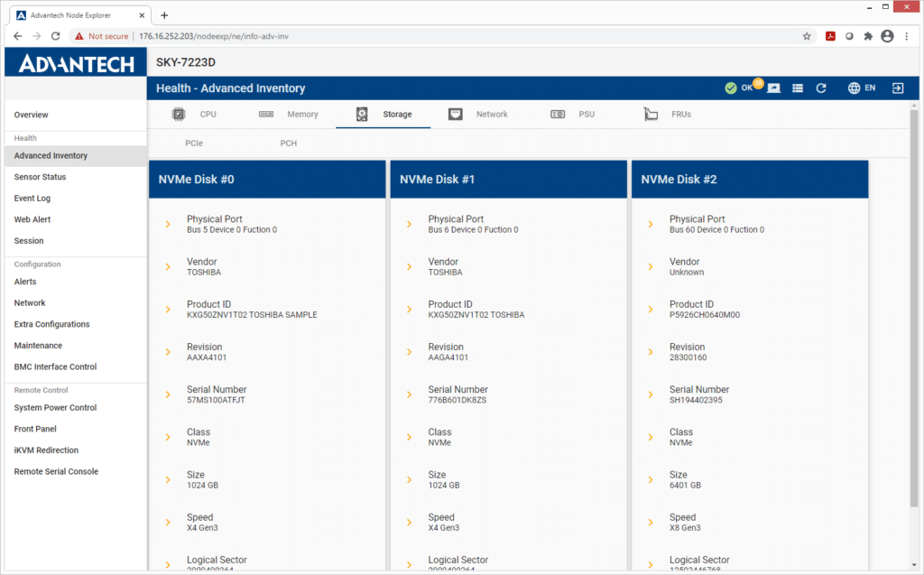The width and height of the screenshot is (924, 575).
Task: Open the remote screen icon in header
Action: pyautogui.click(x=773, y=88)
